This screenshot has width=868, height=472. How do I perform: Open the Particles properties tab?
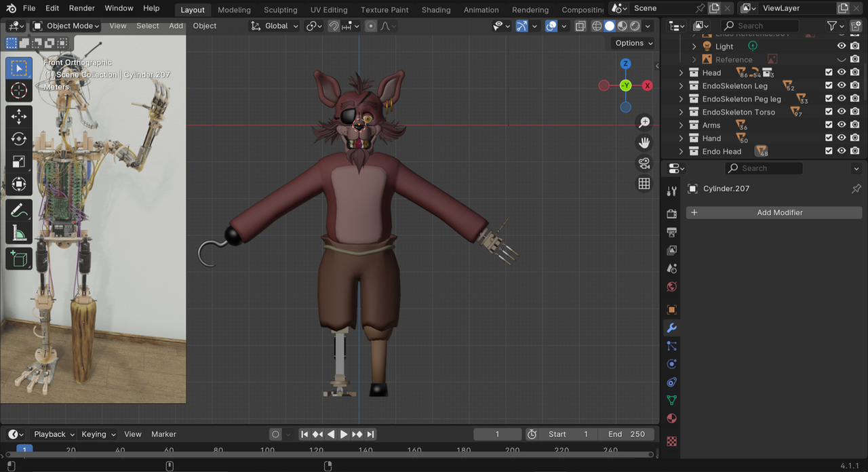coord(671,346)
